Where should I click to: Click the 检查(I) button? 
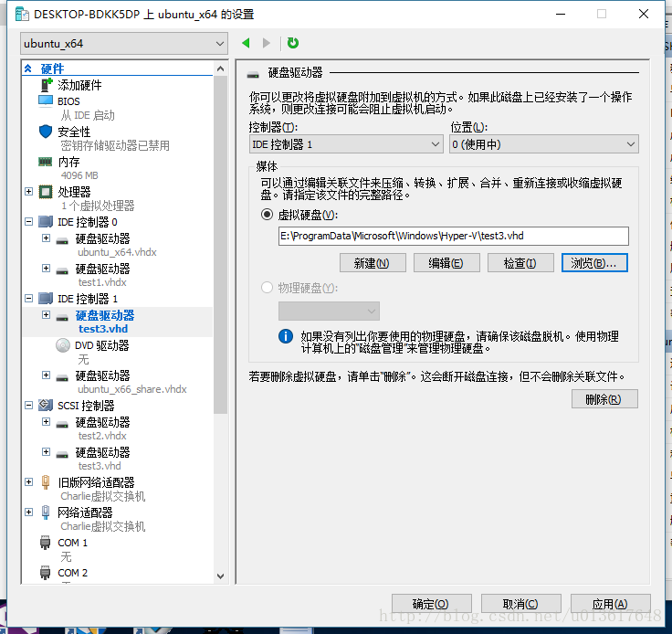pyautogui.click(x=520, y=263)
